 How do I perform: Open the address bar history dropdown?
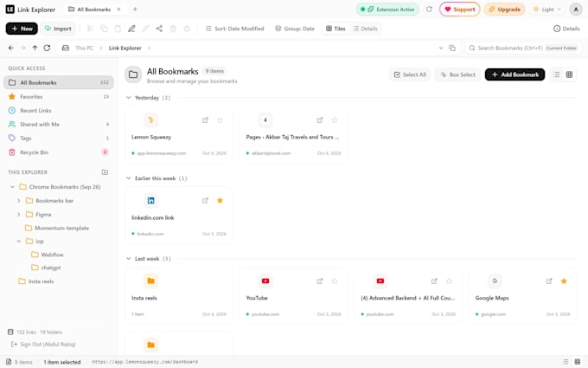[x=441, y=48]
